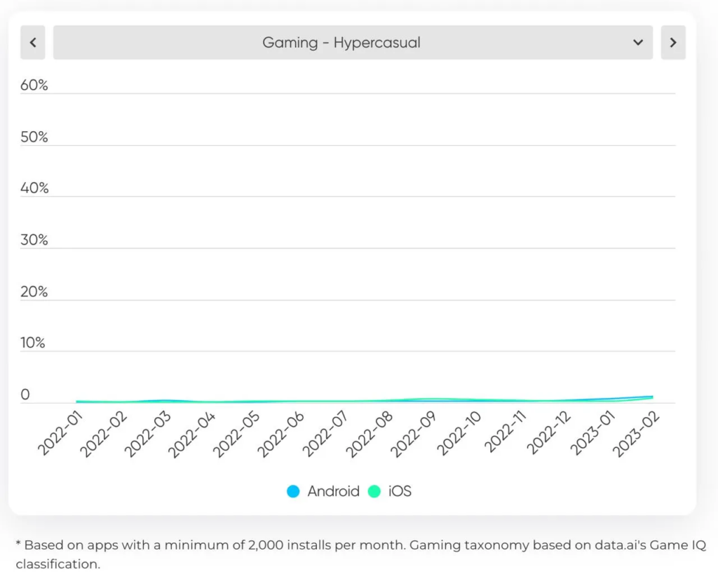Click the 60% y-axis label
Screen dimensions: 718x588
(x=34, y=86)
